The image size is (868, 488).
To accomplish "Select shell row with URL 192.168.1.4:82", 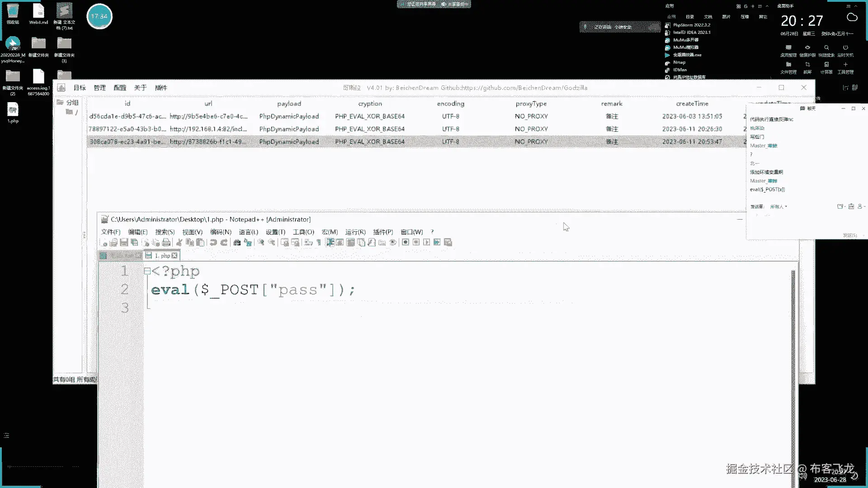I will 208,129.
